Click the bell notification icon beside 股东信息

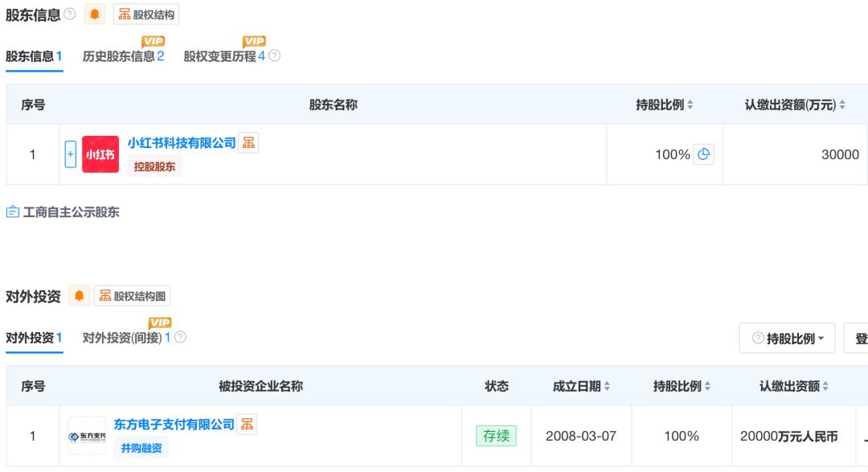coord(95,13)
